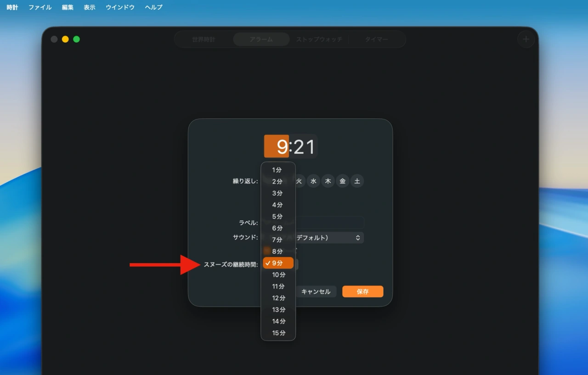Select the minutes field showing 21
This screenshot has width=588, height=375.
pyautogui.click(x=304, y=147)
